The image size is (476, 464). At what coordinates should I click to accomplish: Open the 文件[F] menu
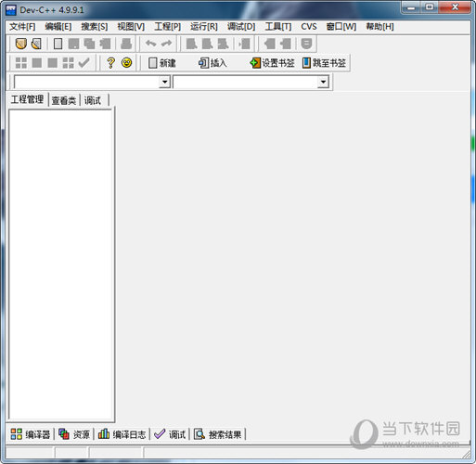point(22,27)
